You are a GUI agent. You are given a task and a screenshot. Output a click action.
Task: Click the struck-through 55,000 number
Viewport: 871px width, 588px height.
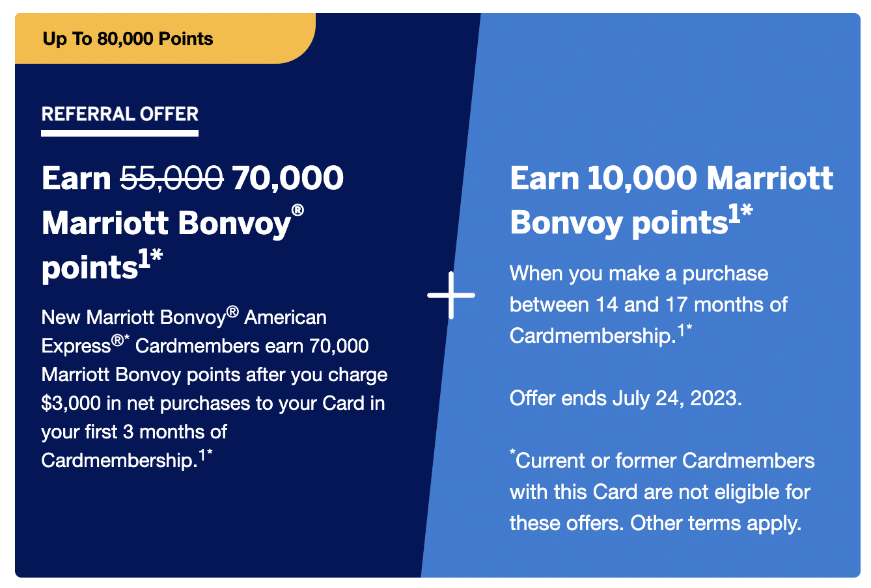(x=173, y=178)
